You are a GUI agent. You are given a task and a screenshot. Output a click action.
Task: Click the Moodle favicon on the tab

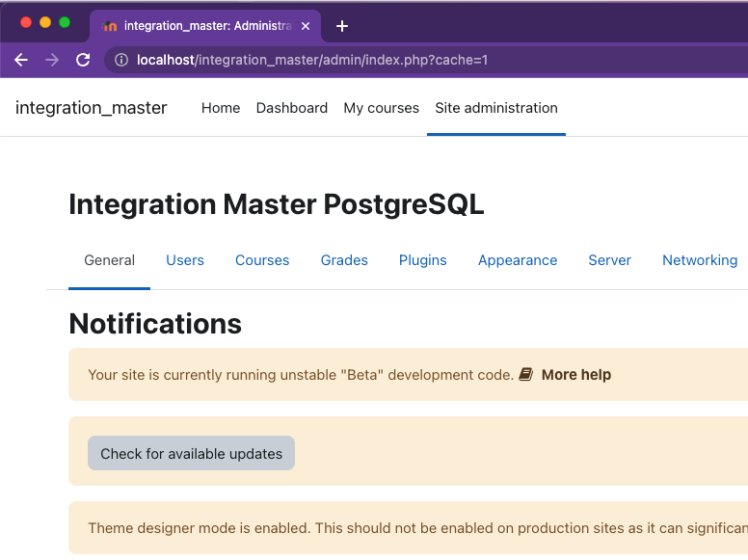click(x=110, y=26)
